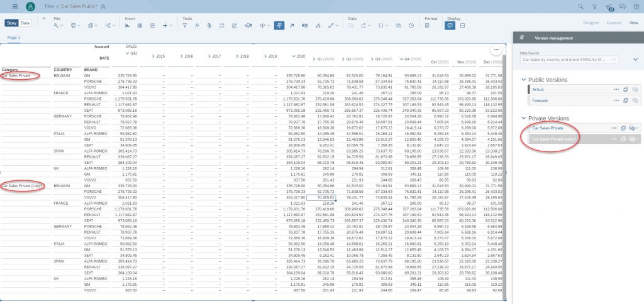Click the Oct (2020) column header
644x304 pixels.
pos(440,62)
